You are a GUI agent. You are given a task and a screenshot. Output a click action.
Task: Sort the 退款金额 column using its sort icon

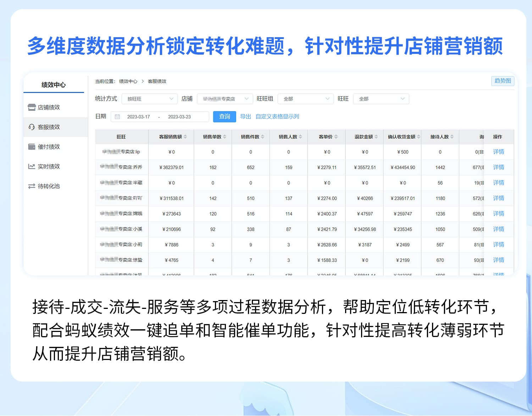click(377, 136)
